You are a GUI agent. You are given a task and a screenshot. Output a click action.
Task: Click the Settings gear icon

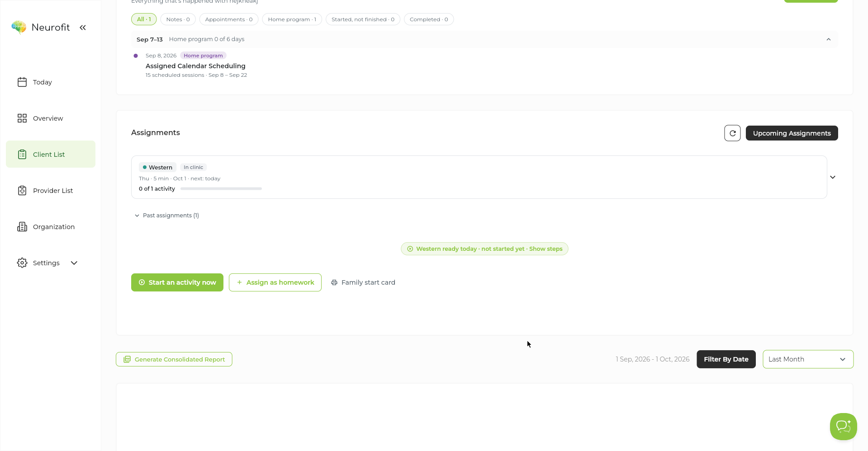point(22,263)
